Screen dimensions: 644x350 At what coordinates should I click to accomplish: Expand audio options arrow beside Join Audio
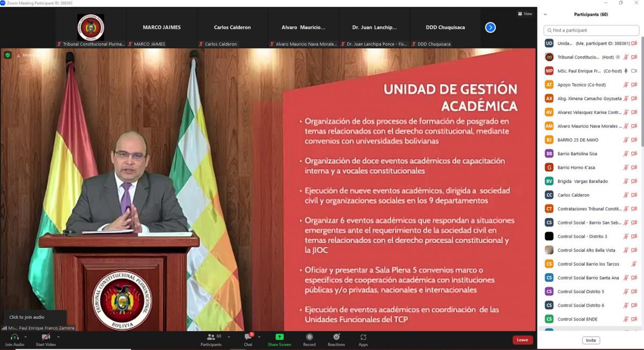click(25, 337)
